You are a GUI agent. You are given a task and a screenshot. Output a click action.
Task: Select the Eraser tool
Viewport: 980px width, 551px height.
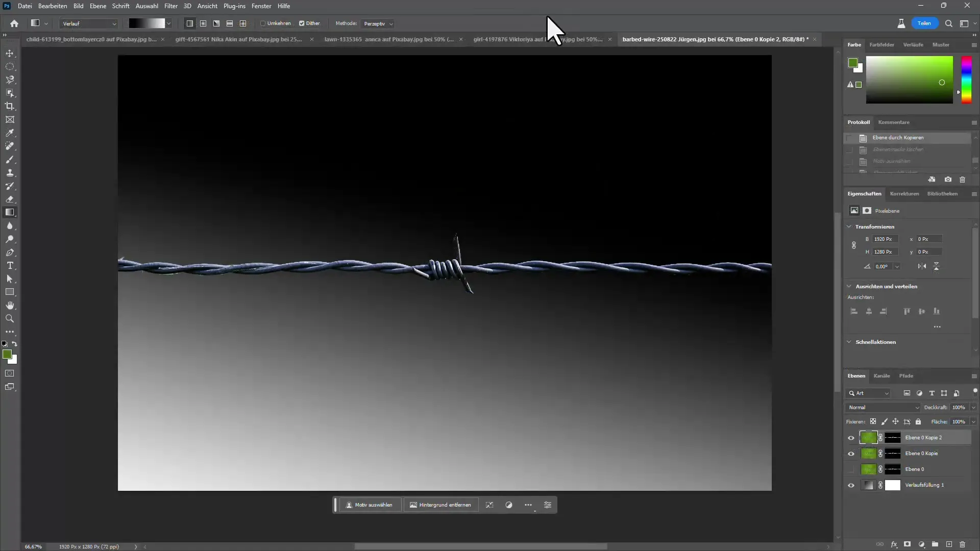tap(10, 199)
